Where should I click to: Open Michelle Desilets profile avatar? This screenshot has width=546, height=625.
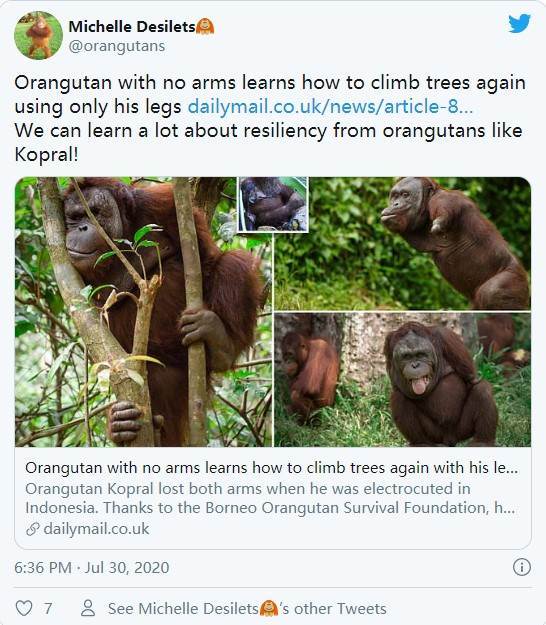pos(38,35)
